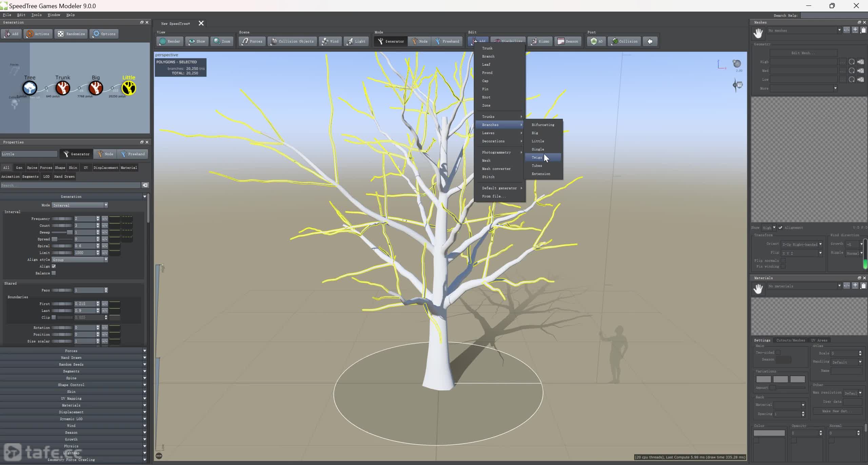Adjust the Sweep slider

62,232
